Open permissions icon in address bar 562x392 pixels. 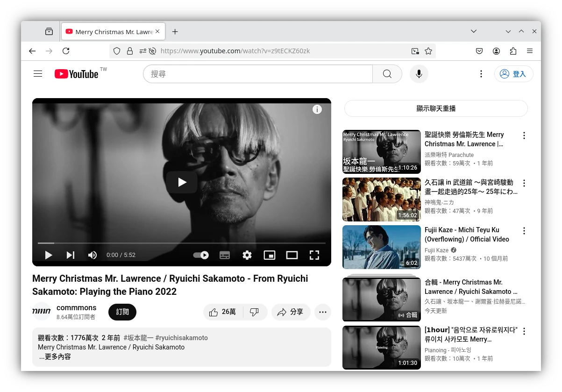[143, 51]
